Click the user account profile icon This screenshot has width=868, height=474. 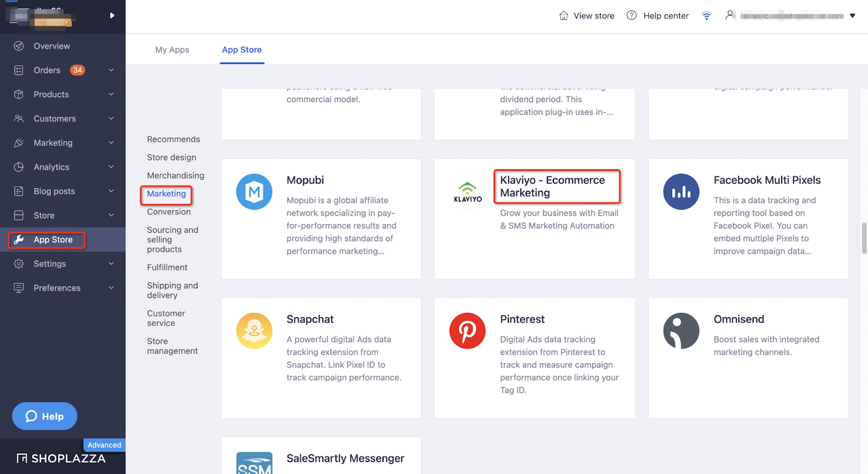click(730, 15)
